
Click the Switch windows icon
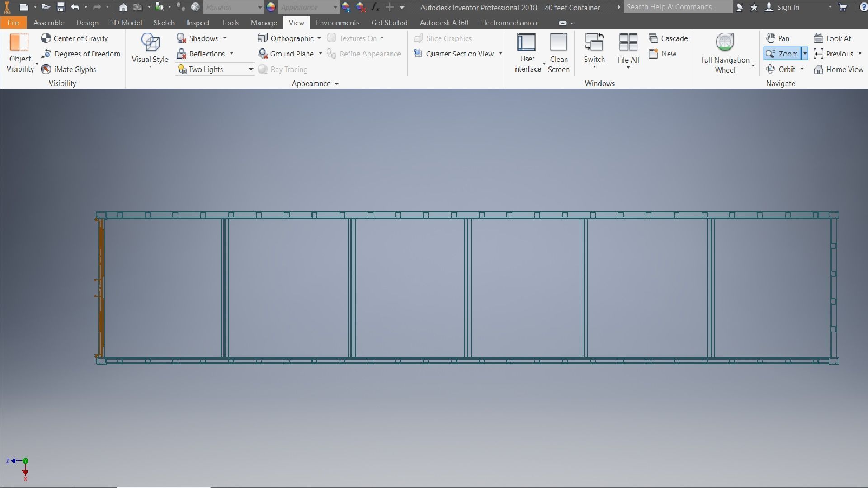[x=594, y=42]
